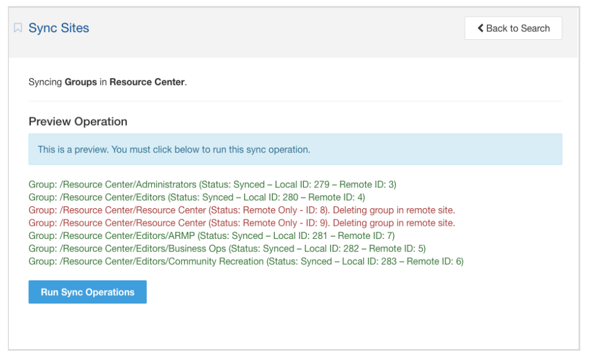
Task: Click 'Deleting group in remote site' for ID 9
Action: point(394,223)
